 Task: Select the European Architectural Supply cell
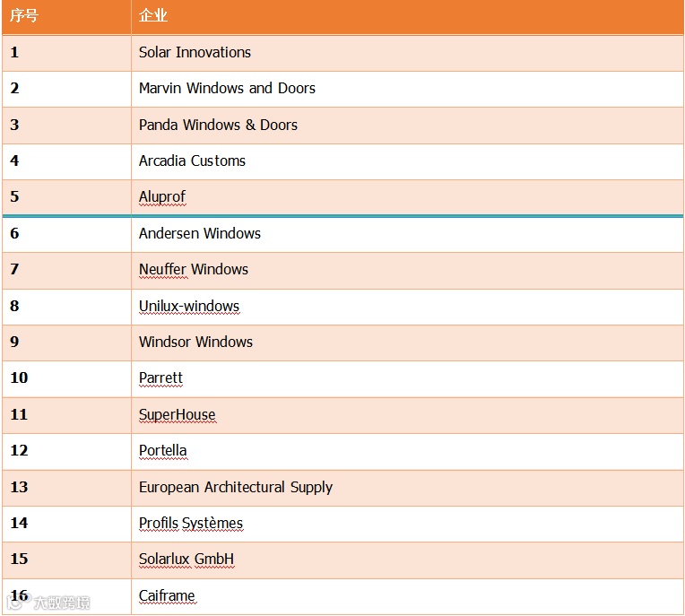pos(408,488)
